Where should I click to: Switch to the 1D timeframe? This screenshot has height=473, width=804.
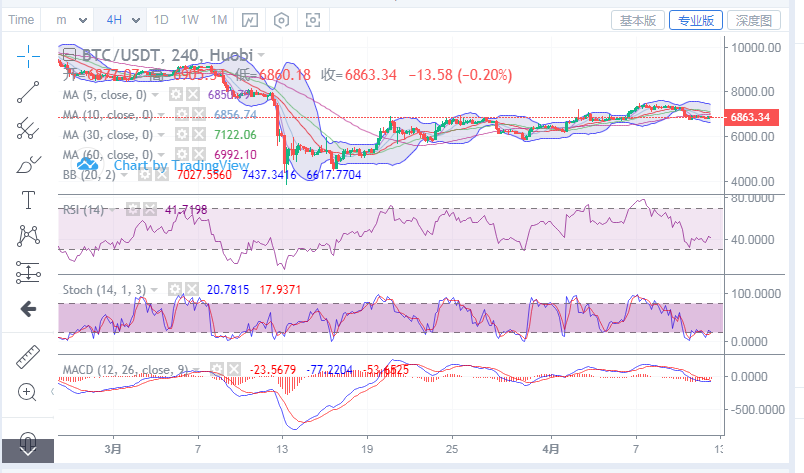coord(160,20)
